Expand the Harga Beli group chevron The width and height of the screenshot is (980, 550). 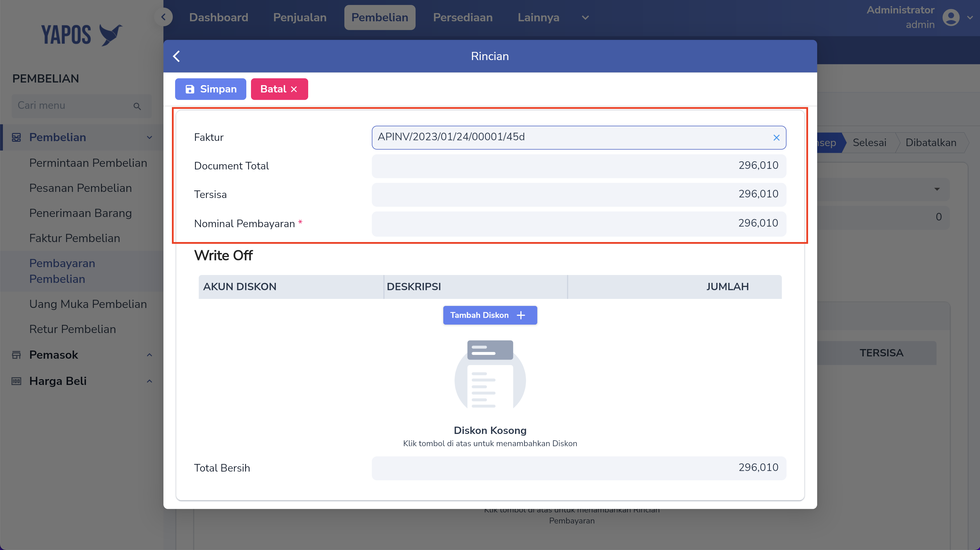click(149, 381)
